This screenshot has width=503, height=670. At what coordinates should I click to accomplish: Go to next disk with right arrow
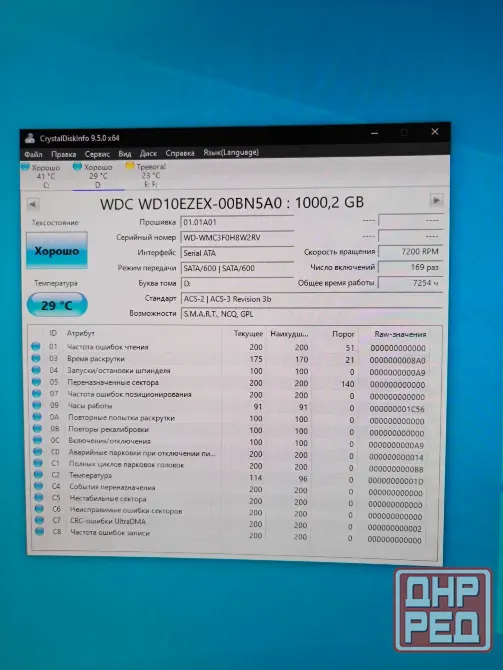(x=436, y=200)
